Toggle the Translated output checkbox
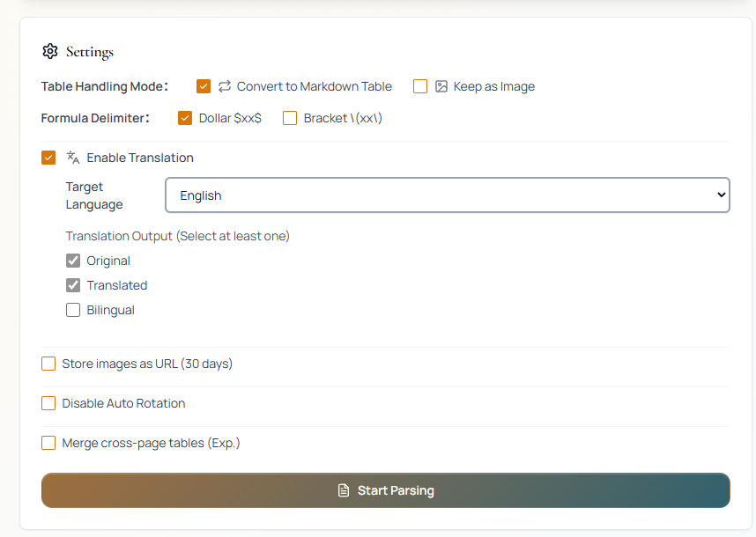 tap(73, 285)
